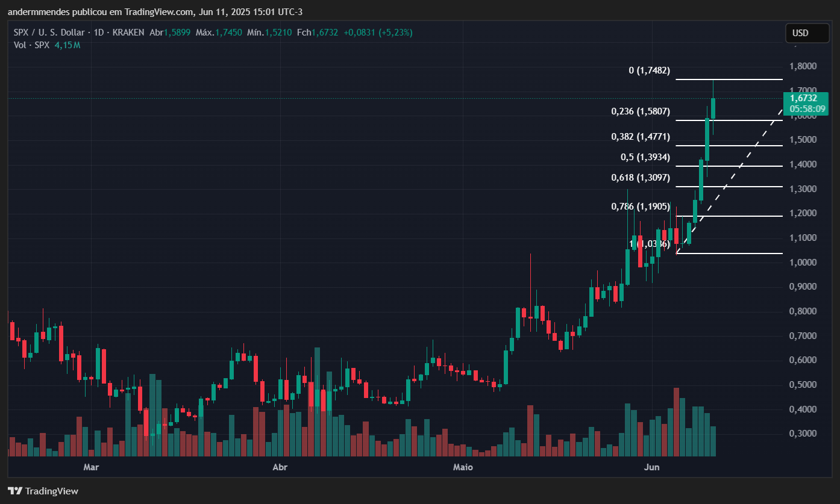This screenshot has width=840, height=504.
Task: Open the USD currency selector
Action: (807, 33)
